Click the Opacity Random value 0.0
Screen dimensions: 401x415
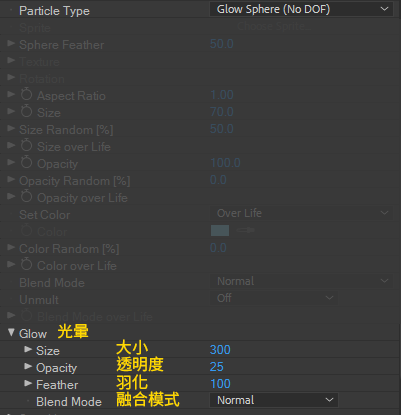click(x=218, y=180)
